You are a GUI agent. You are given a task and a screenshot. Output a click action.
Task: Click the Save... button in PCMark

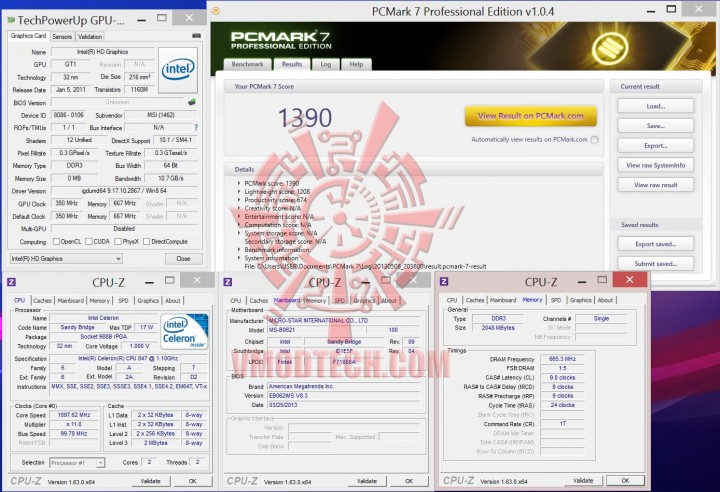point(656,126)
